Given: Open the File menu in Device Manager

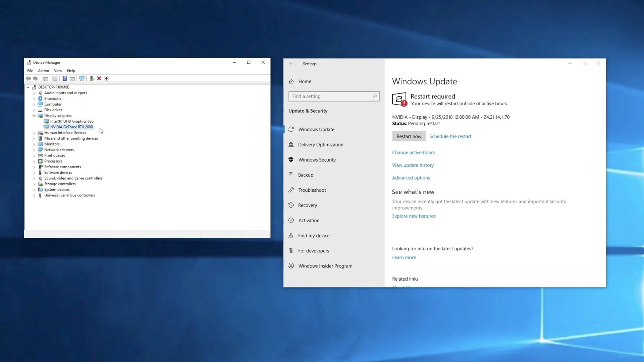Looking at the screenshot, I should (x=30, y=71).
